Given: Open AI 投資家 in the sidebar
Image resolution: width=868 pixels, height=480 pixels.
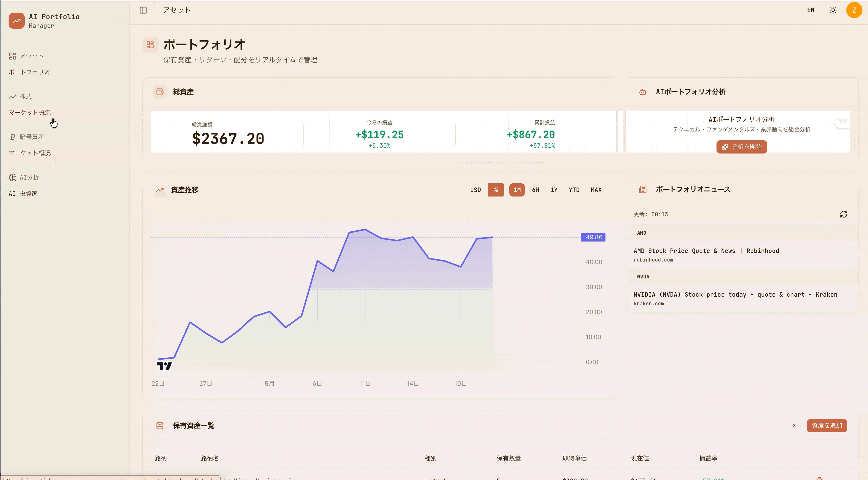Looking at the screenshot, I should [23, 193].
